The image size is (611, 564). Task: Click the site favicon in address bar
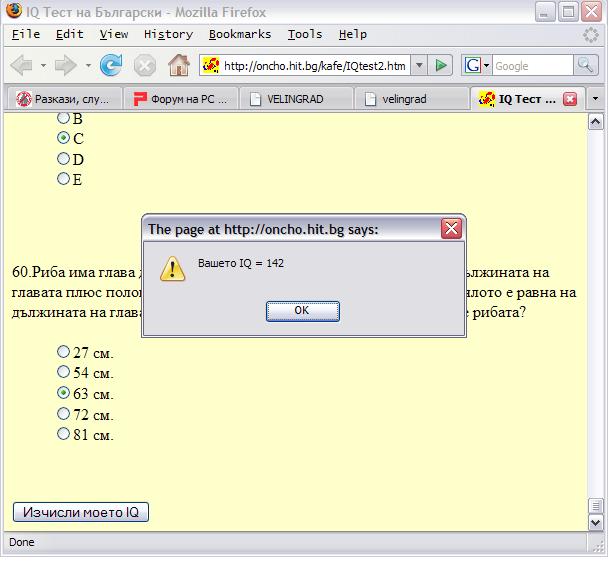(x=211, y=65)
